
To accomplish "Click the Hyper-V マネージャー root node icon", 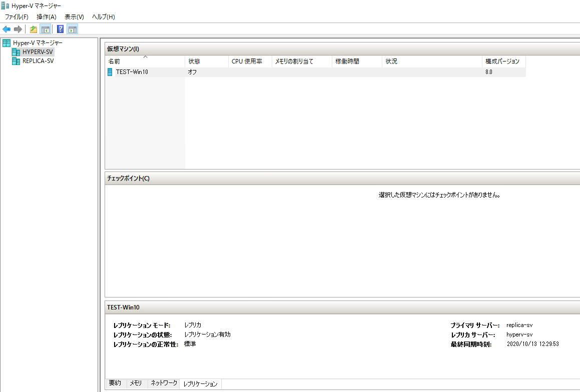I will pos(7,43).
